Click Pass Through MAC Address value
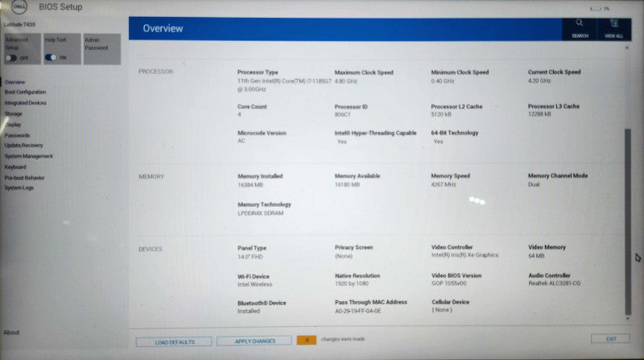This screenshot has height=360, width=644. click(357, 311)
